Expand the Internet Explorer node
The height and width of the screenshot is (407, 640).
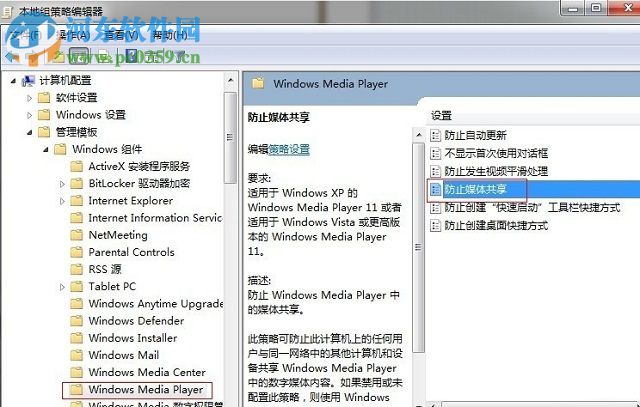coord(62,201)
